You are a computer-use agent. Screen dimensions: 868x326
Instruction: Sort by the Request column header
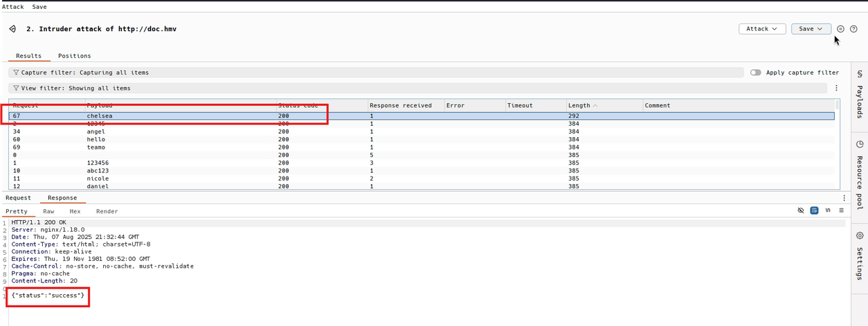47,105
